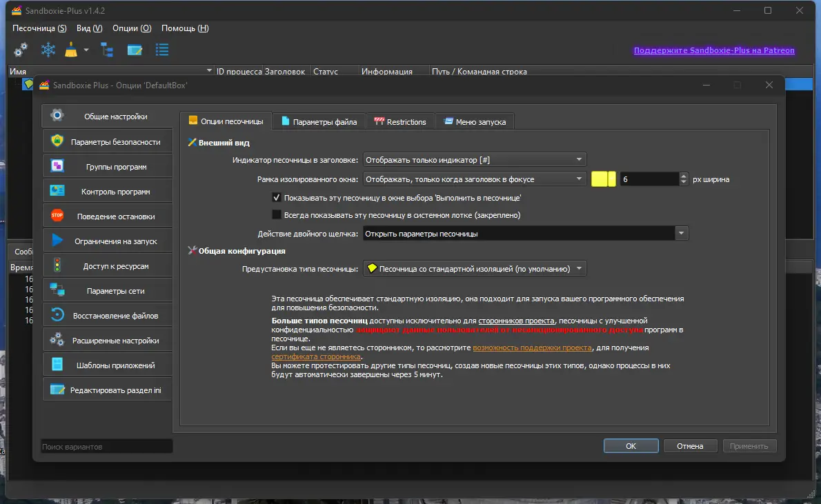
Task: Open Индикатор песочницы в заголовке dropdown
Action: [x=475, y=160]
